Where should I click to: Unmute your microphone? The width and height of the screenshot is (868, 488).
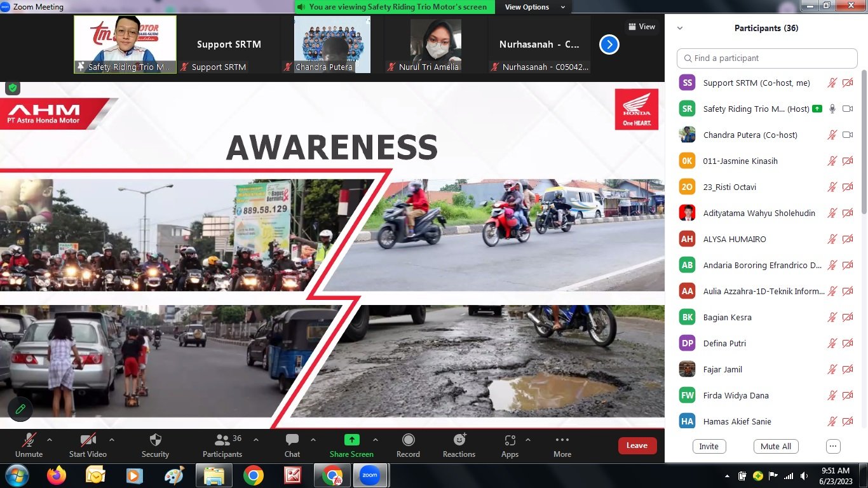tap(29, 440)
